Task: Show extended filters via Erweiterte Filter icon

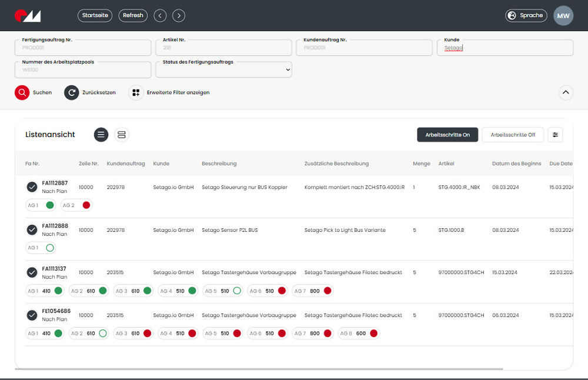Action: point(136,92)
